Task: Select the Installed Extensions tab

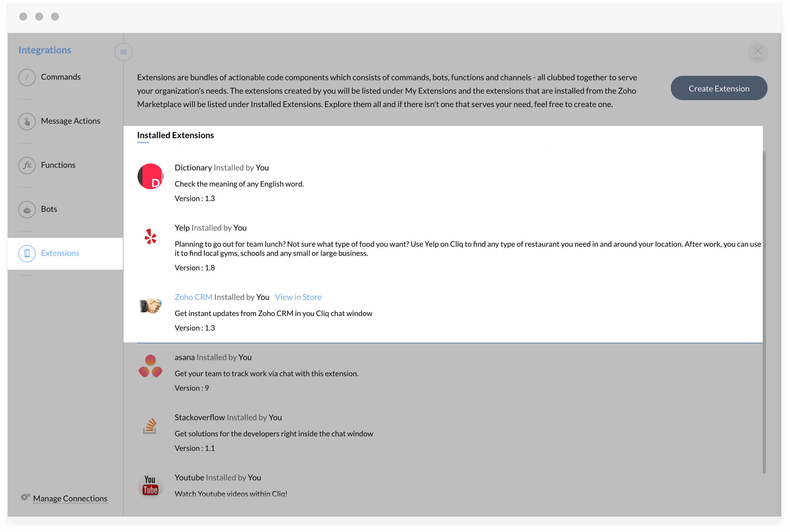Action: tap(175, 135)
